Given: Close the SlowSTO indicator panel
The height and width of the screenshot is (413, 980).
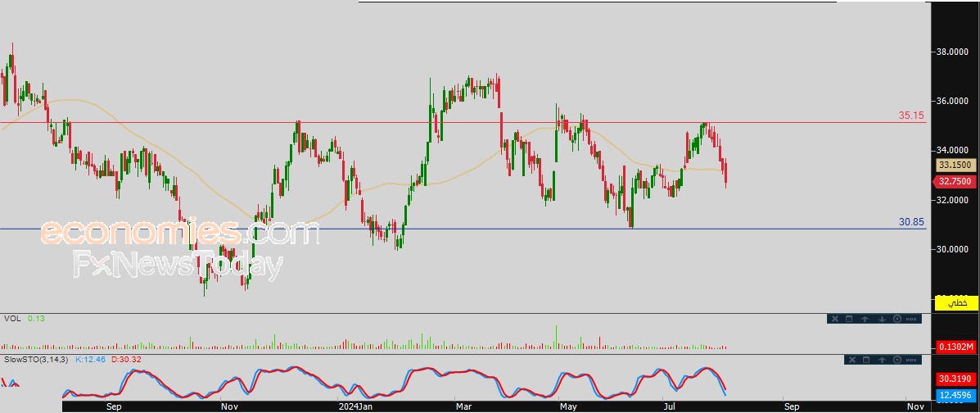Looking at the screenshot, I should (x=852, y=360).
